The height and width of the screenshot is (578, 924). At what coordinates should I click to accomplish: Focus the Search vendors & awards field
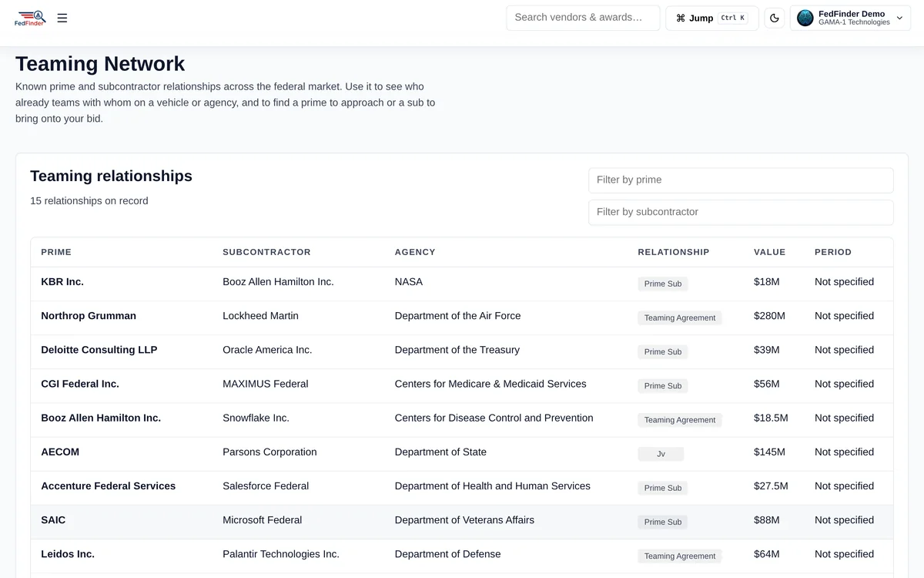coord(583,18)
